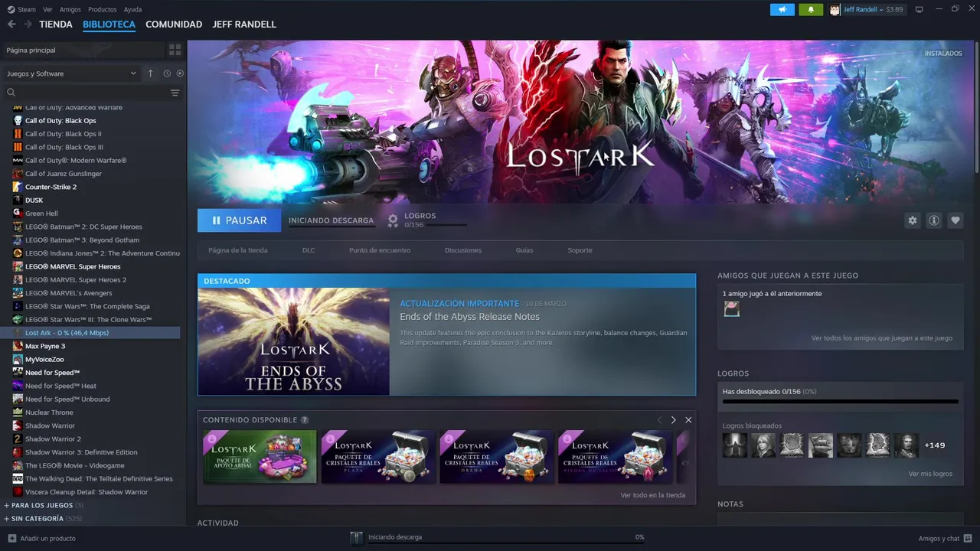
Task: Click the Añadir un producto plus icon
Action: (x=11, y=538)
